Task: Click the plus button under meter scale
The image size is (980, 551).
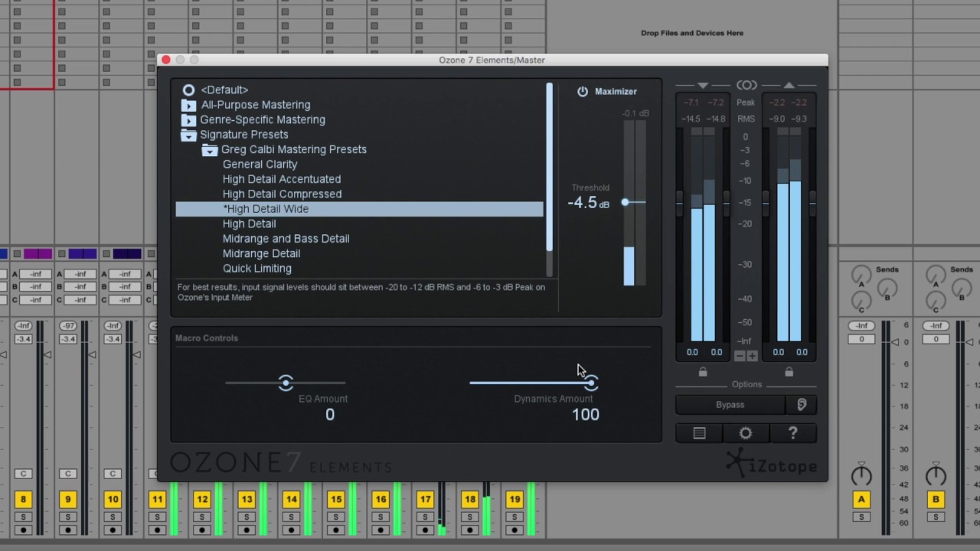Action: [x=752, y=356]
